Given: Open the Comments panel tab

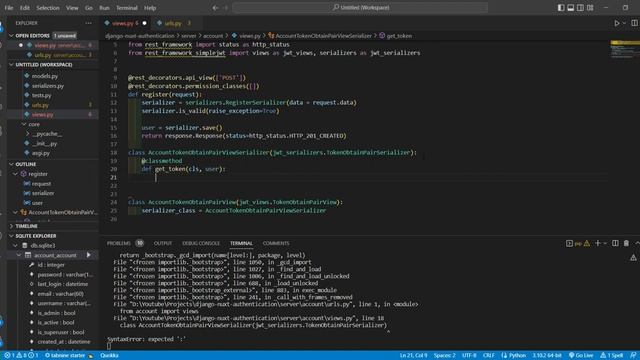Looking at the screenshot, I should [276, 243].
